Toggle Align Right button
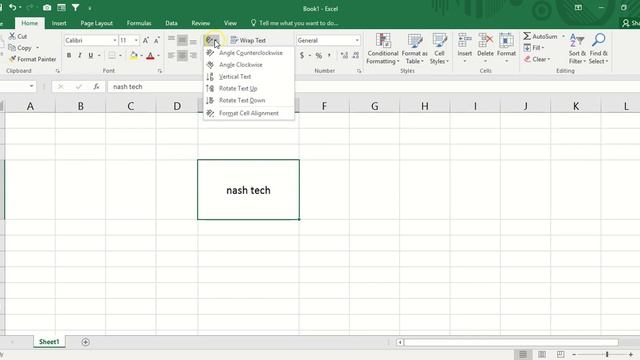 click(x=193, y=56)
